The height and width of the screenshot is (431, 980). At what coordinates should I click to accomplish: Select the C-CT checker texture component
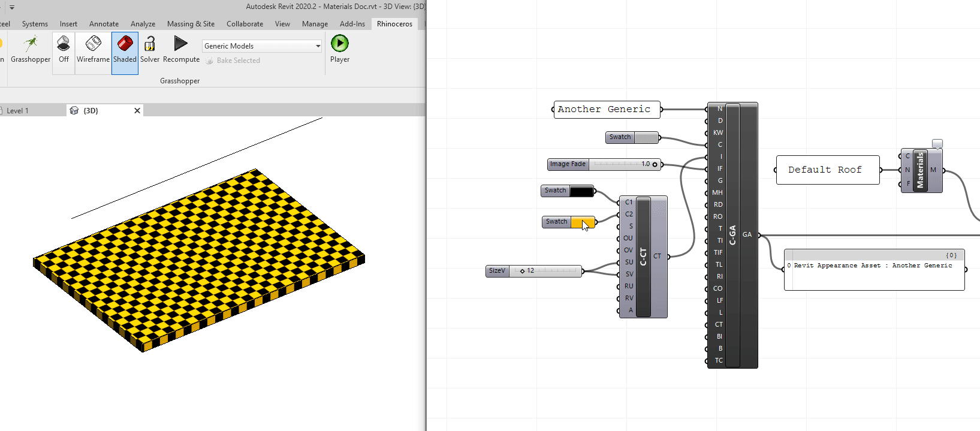click(643, 257)
